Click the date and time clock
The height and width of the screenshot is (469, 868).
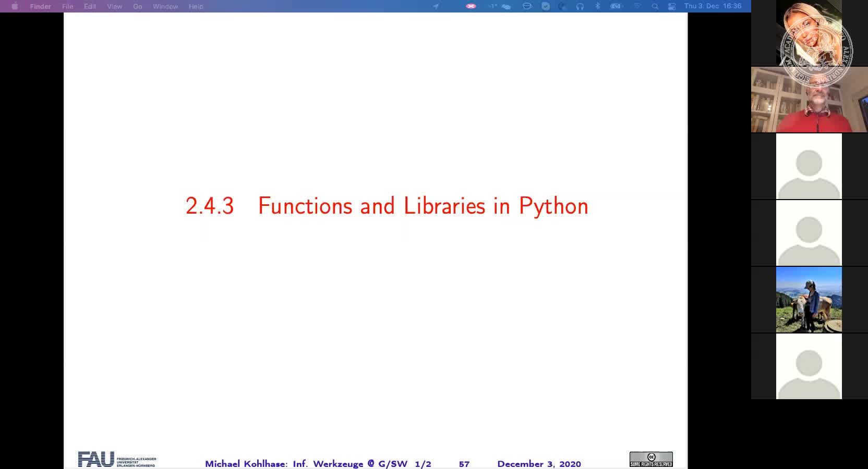pos(713,6)
